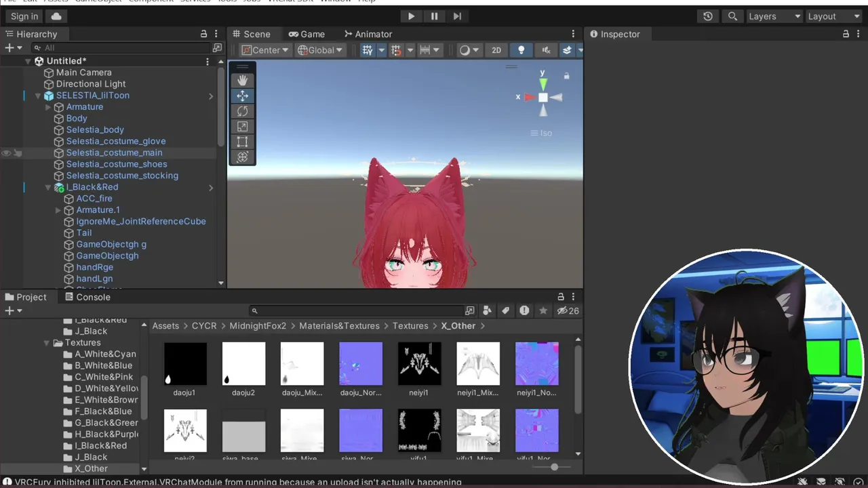The height and width of the screenshot is (488, 868).
Task: Search by import log type icon
Action: pos(524,310)
